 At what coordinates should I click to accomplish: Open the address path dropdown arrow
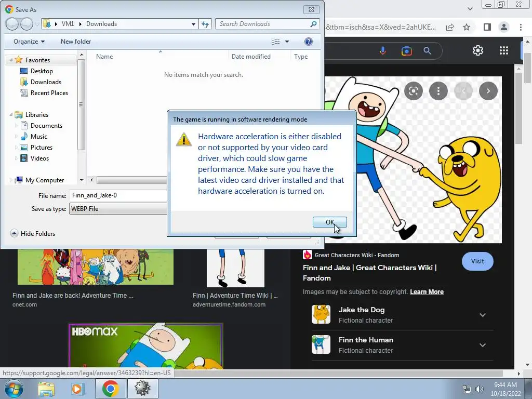click(x=193, y=24)
